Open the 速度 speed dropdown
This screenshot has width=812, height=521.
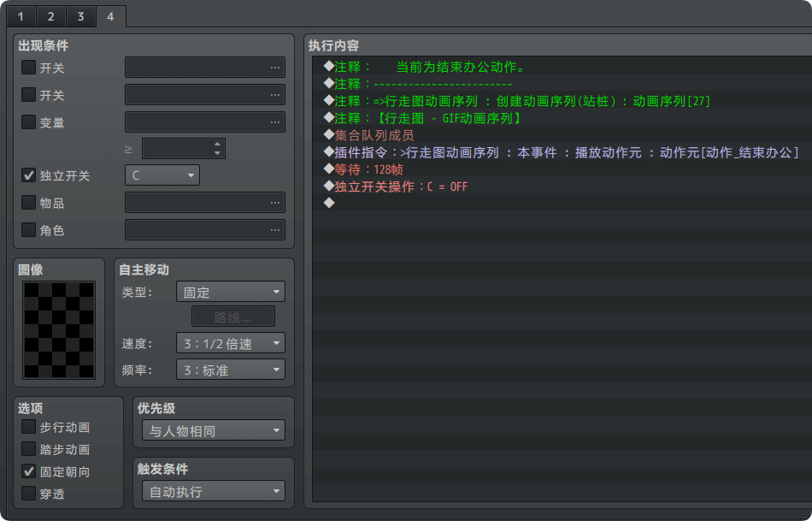[230, 343]
